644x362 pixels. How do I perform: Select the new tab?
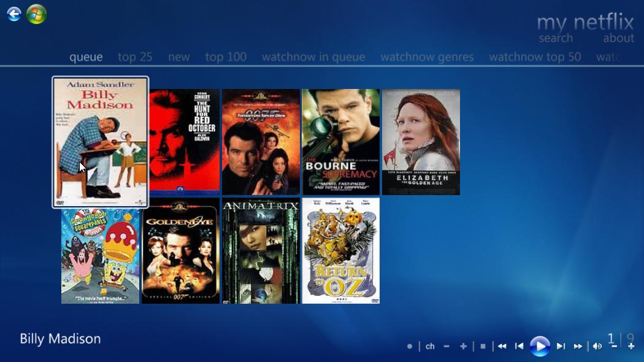coord(179,56)
